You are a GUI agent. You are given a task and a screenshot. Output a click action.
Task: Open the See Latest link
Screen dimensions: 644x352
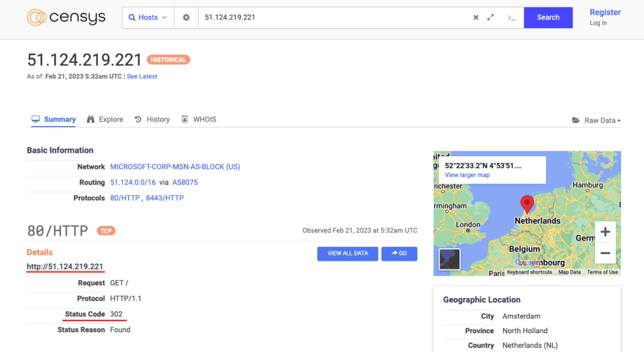click(x=142, y=76)
